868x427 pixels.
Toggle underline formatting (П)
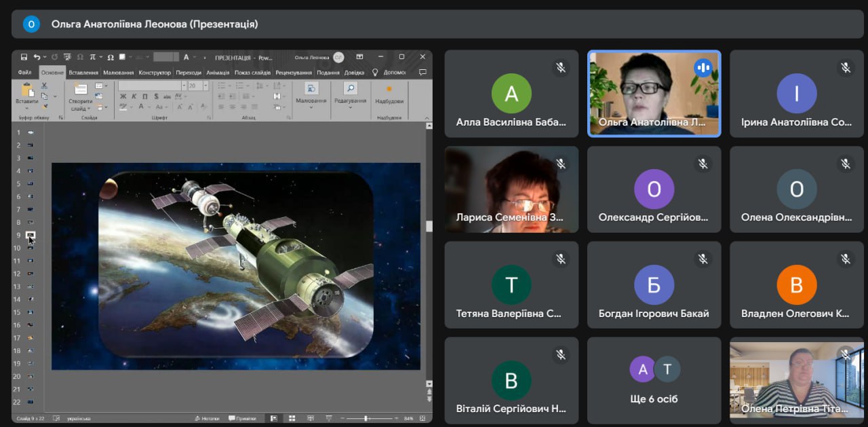pyautogui.click(x=145, y=96)
